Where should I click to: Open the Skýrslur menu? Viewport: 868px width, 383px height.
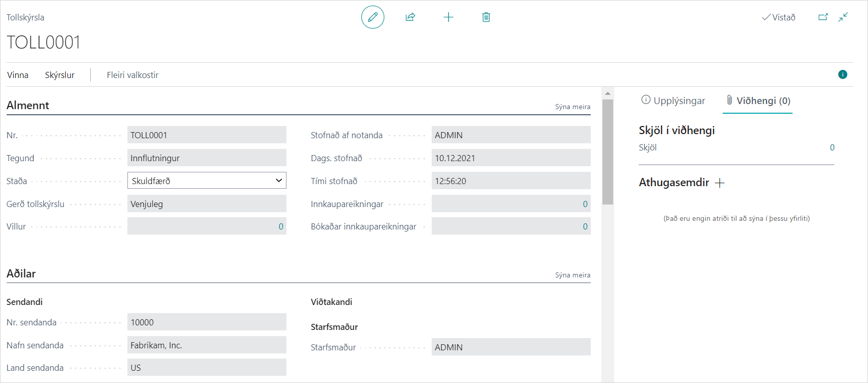click(60, 75)
